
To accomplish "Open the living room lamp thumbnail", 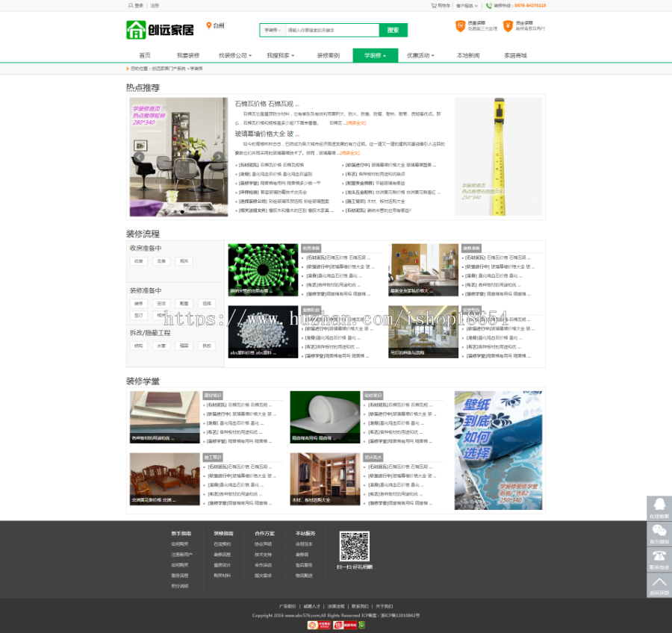I will click(423, 331).
